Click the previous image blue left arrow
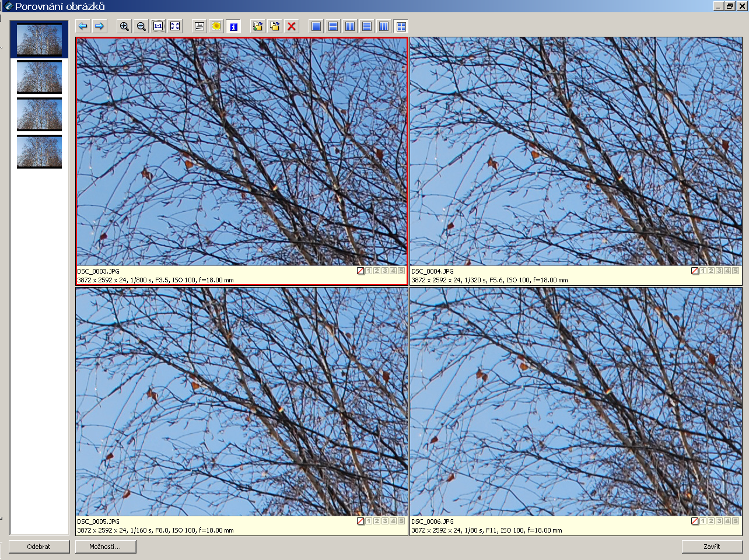Screen dimensions: 749x560 coord(83,26)
